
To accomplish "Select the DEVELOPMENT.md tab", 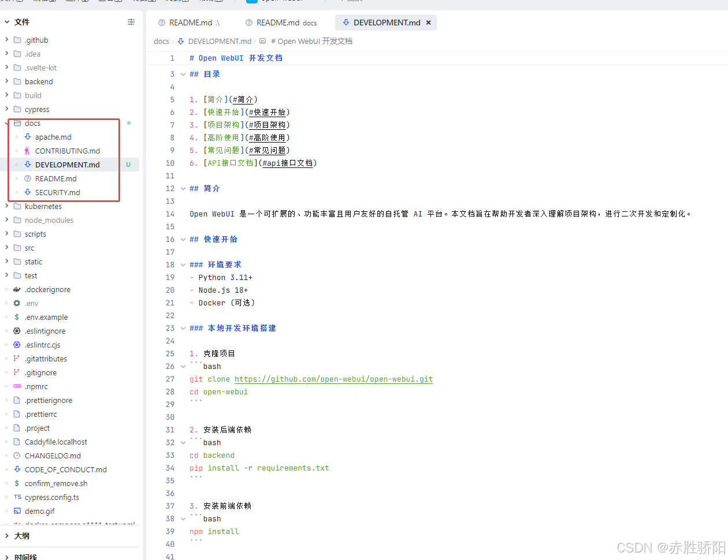I will [387, 23].
